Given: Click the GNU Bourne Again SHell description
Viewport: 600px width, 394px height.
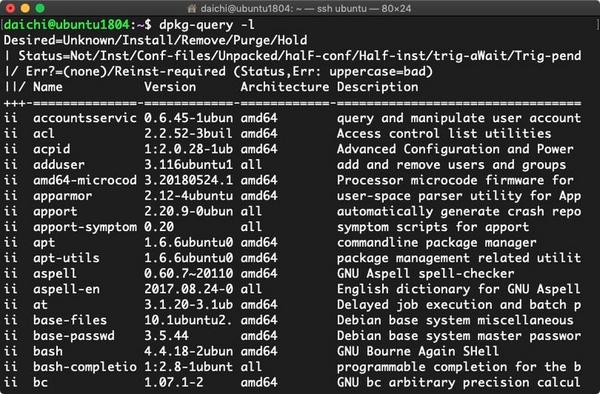Looking at the screenshot, I should click(x=417, y=351).
